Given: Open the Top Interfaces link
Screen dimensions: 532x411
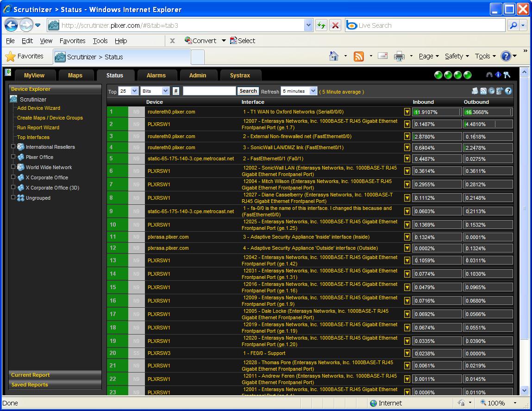Looking at the screenshot, I should (x=33, y=137).
